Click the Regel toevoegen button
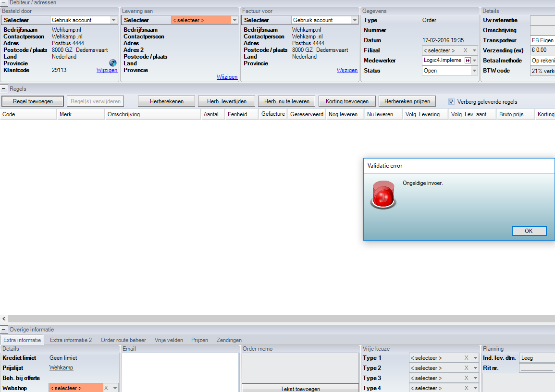Screen dimensions: 555x392 pos(33,101)
